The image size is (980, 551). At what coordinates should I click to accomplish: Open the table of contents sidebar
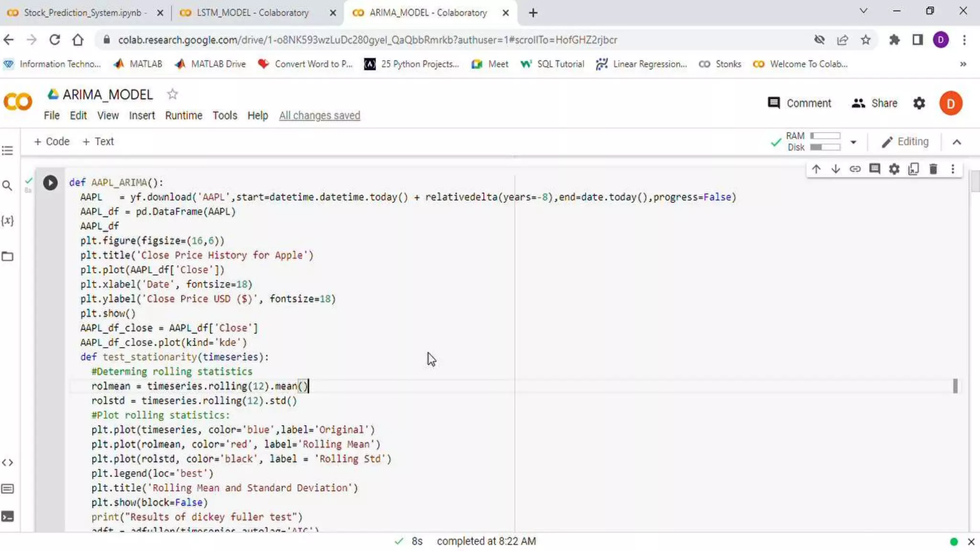tap(7, 151)
